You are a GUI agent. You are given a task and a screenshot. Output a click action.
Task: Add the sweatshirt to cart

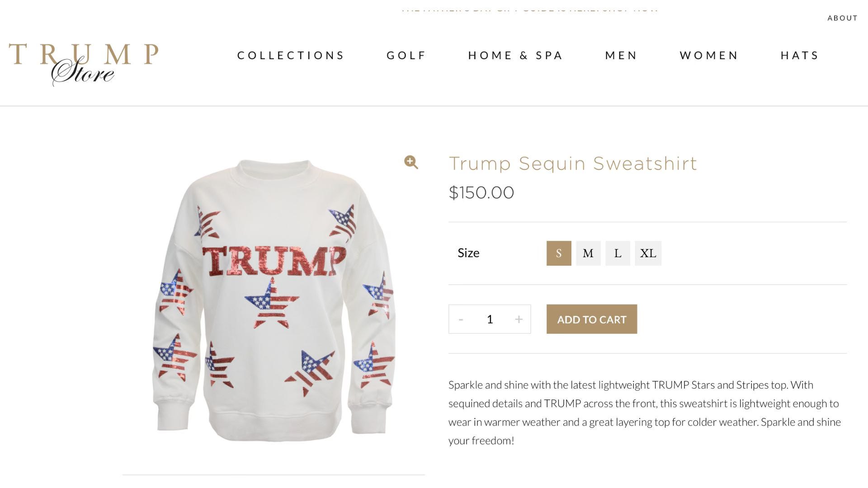tap(592, 319)
